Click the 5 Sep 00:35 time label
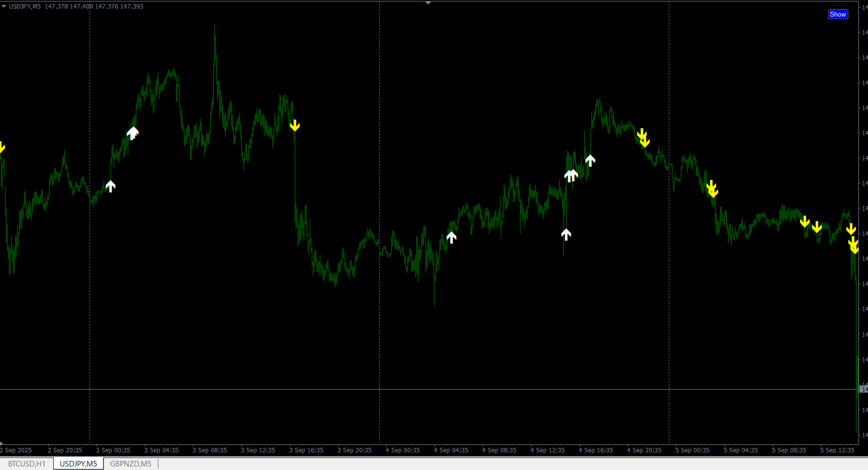 pos(692,450)
